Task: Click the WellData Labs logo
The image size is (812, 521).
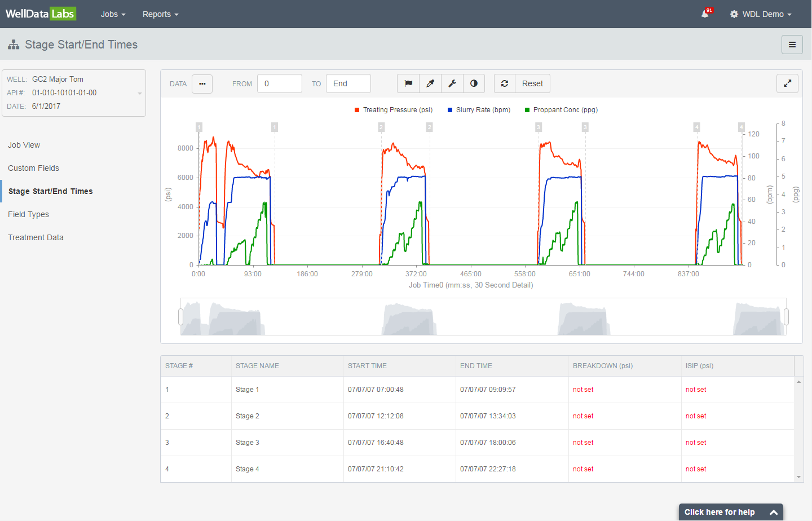Action: pyautogui.click(x=41, y=14)
